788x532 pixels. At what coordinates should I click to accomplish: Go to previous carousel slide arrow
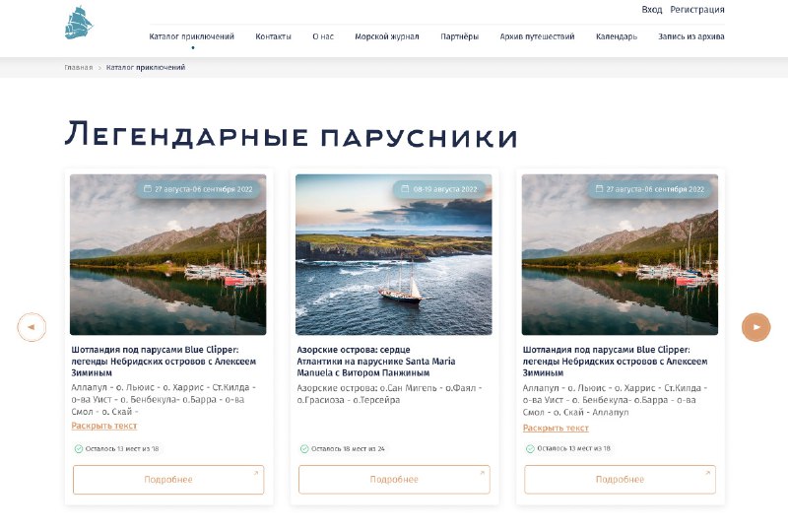(32, 327)
